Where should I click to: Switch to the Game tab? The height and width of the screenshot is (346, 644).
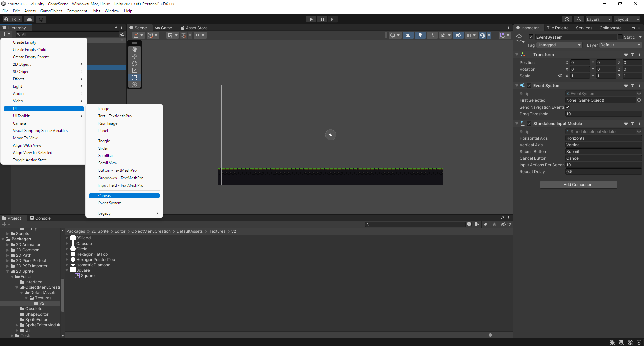(164, 28)
